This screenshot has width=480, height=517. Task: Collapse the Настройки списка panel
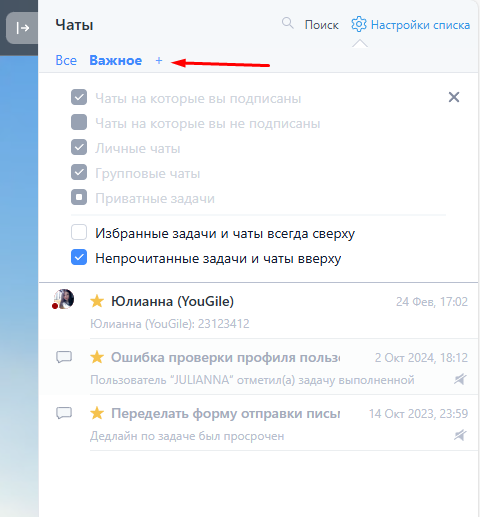[411, 25]
